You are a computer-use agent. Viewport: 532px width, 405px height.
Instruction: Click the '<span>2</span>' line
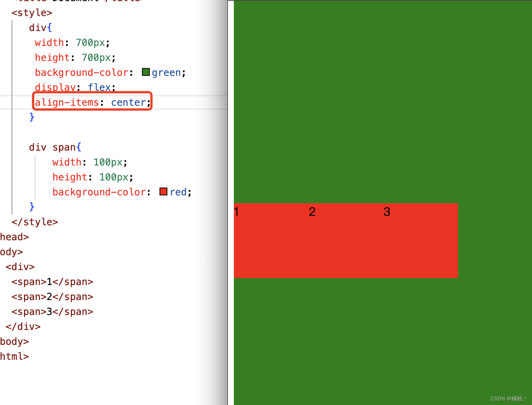coord(52,297)
